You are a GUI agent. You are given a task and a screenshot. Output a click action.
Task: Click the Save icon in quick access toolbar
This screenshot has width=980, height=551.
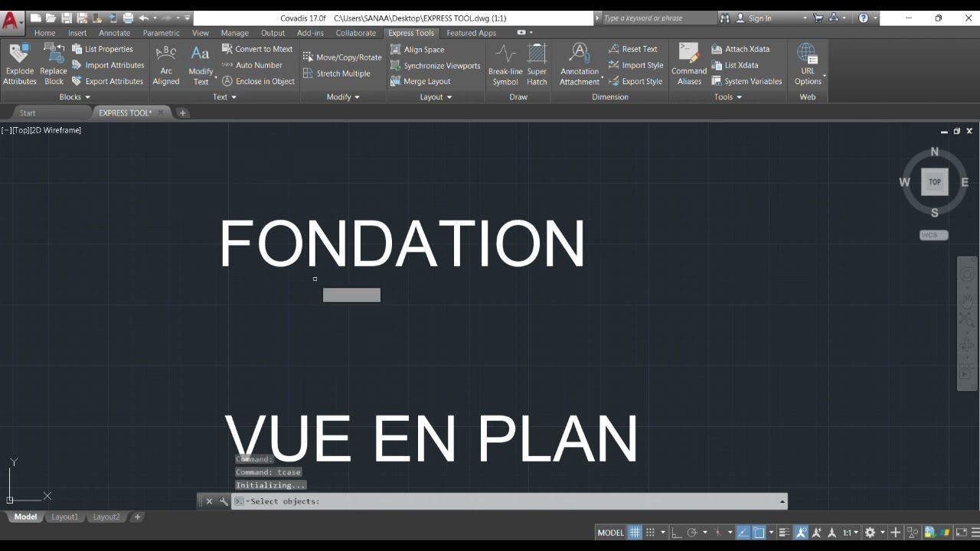coord(67,18)
